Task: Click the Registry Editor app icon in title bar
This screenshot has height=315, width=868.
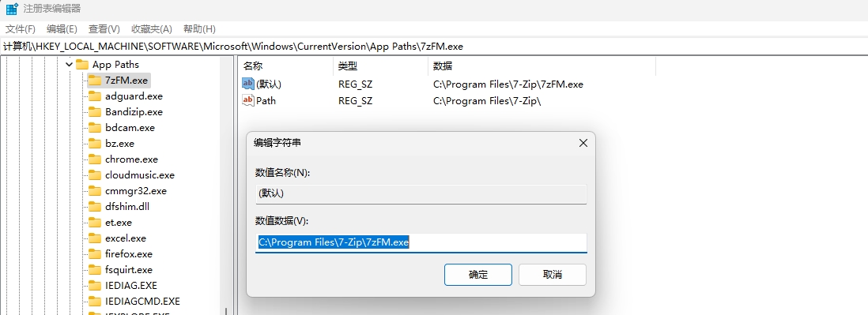Action: point(12,9)
